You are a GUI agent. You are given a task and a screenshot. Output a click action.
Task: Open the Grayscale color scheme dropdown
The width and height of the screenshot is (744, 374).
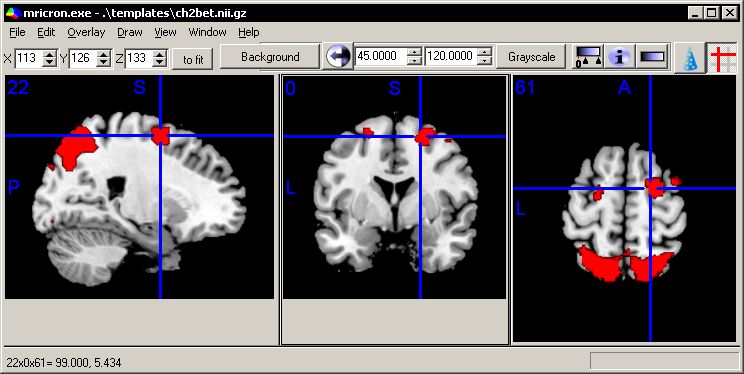(531, 56)
